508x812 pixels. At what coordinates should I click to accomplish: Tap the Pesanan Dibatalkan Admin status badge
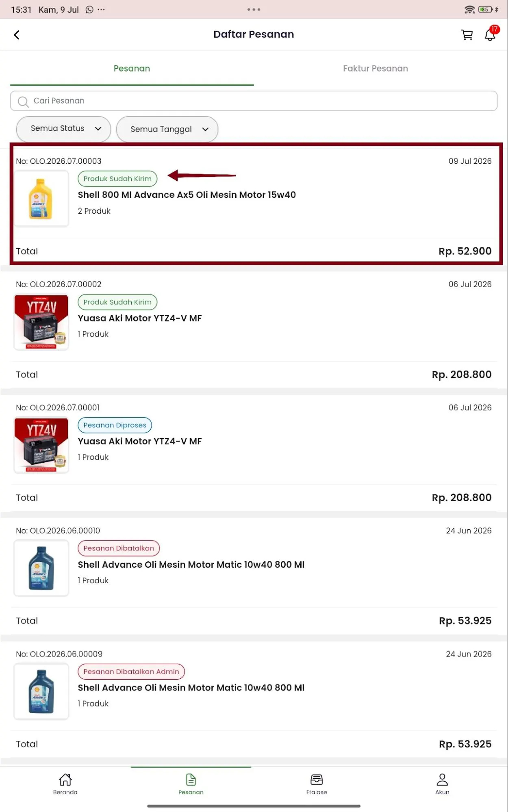pos(131,671)
